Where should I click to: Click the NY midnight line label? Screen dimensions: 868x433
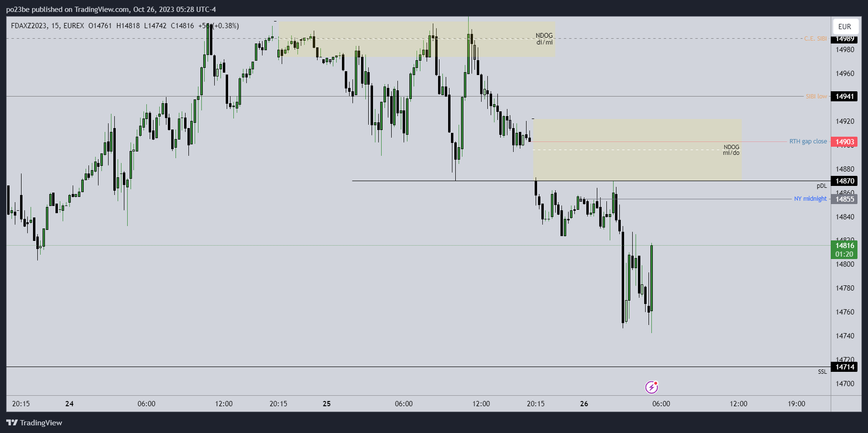pos(810,199)
